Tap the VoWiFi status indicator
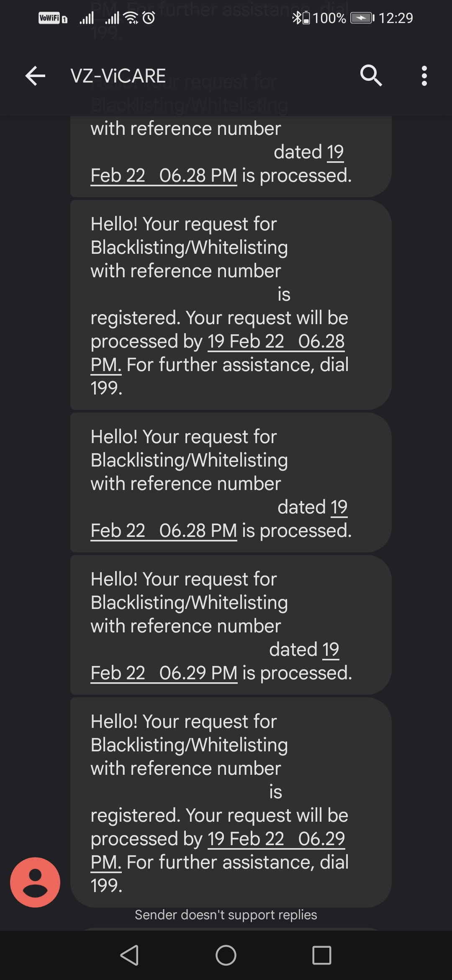 pos(52,18)
